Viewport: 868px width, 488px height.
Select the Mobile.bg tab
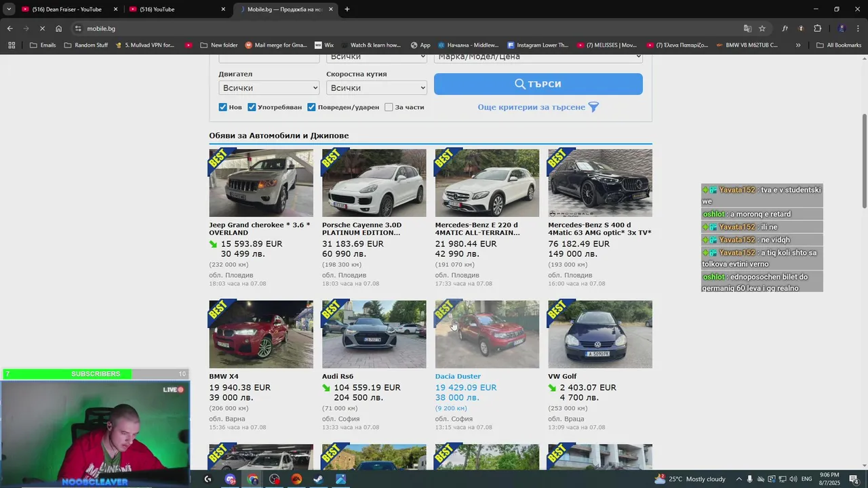(x=285, y=9)
